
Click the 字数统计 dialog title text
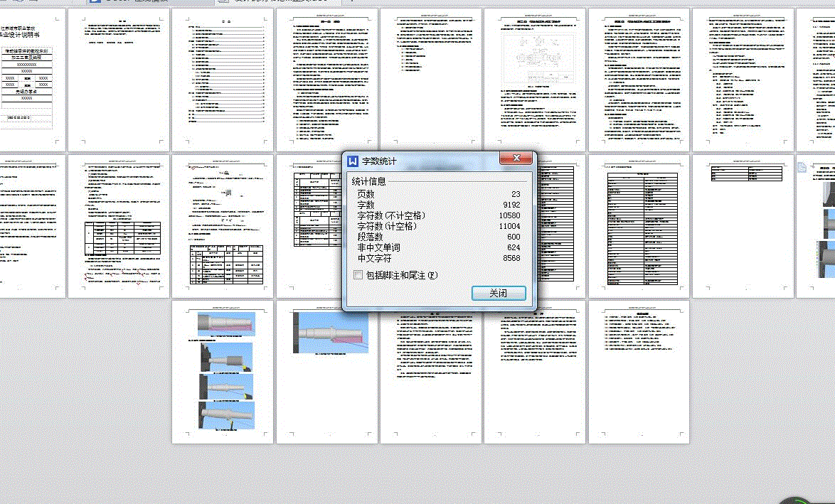point(379,161)
